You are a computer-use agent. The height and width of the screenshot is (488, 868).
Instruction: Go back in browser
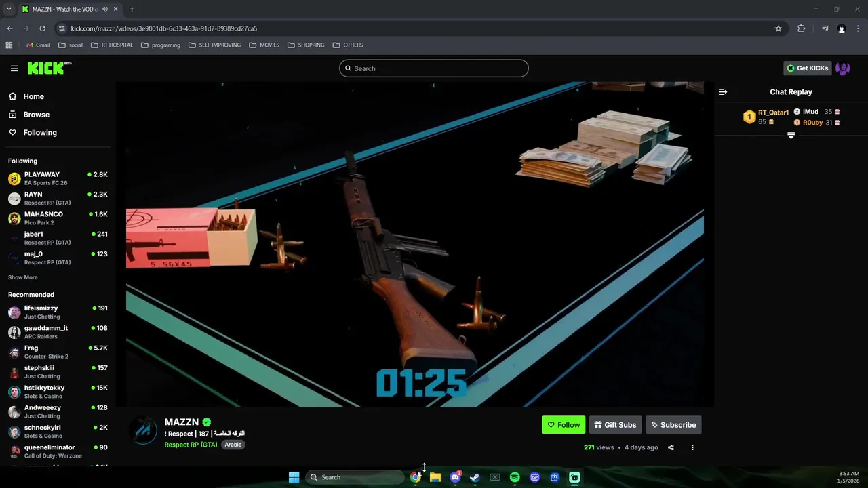tap(10, 28)
